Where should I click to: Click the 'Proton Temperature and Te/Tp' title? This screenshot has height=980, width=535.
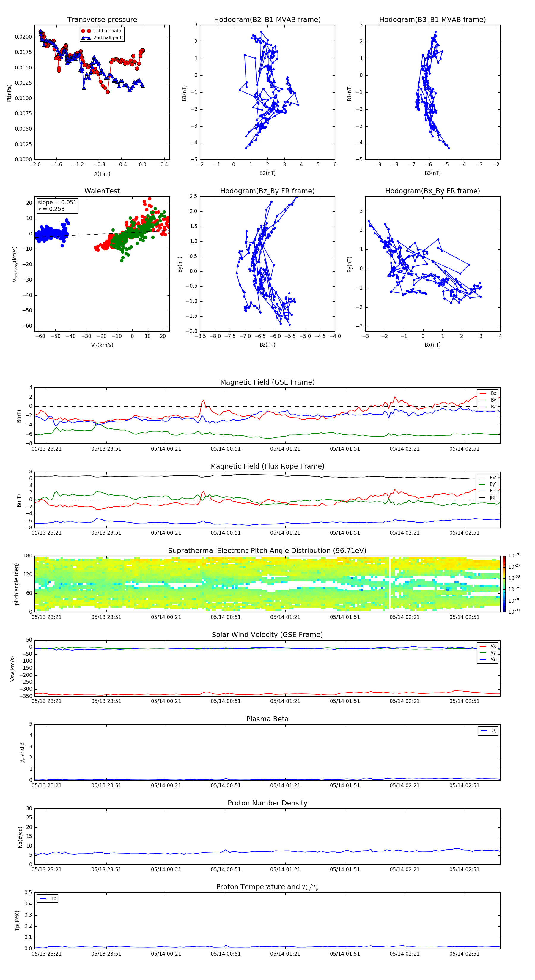tap(267, 887)
